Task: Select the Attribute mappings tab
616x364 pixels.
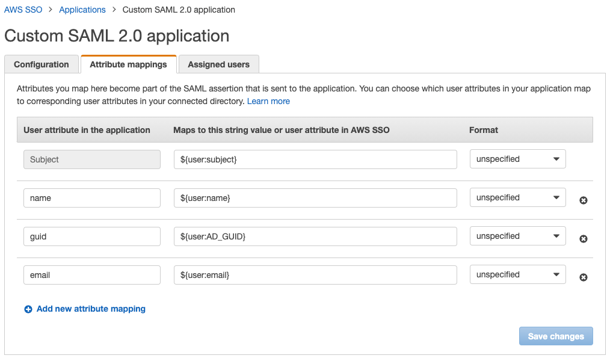Action: (x=129, y=64)
